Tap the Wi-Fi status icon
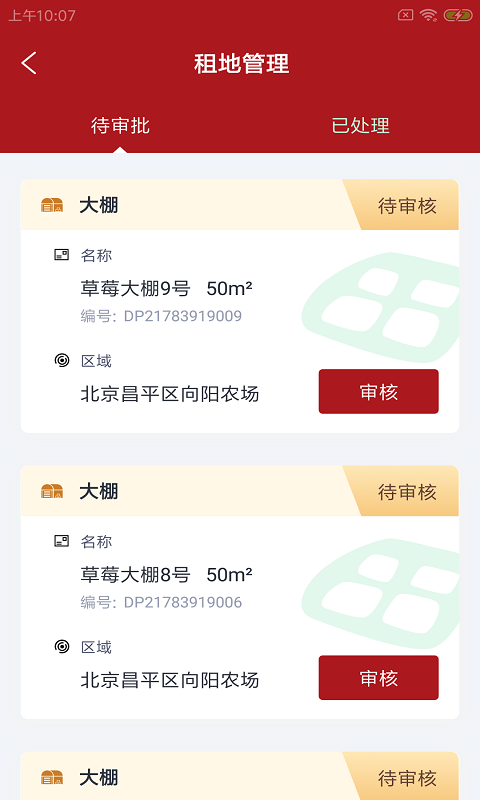The image size is (480, 800). coord(428,15)
